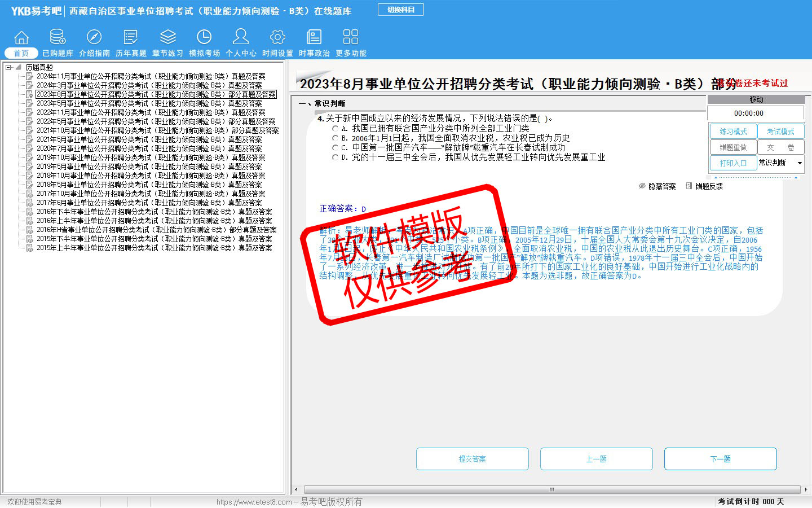Click the 切换科目 switch subject button
The height and width of the screenshot is (508, 812).
pos(401,10)
